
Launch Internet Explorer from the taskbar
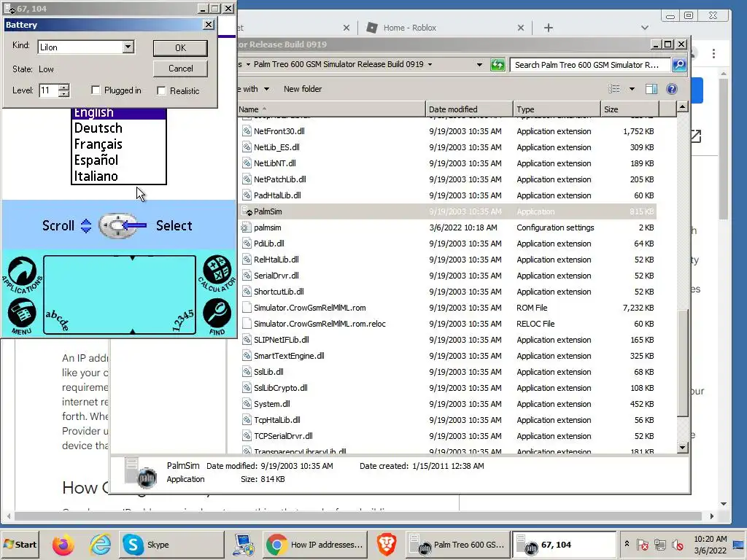tap(100, 545)
